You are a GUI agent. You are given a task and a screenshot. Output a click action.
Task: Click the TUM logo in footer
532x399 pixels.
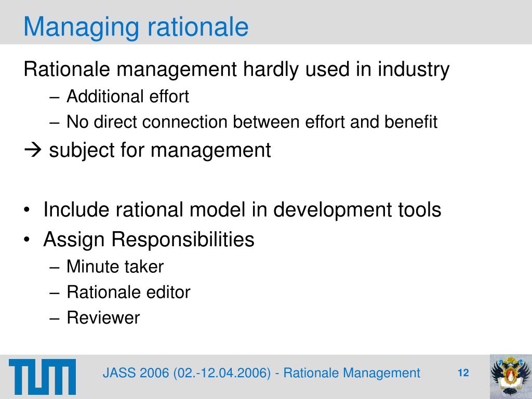pyautogui.click(x=43, y=377)
